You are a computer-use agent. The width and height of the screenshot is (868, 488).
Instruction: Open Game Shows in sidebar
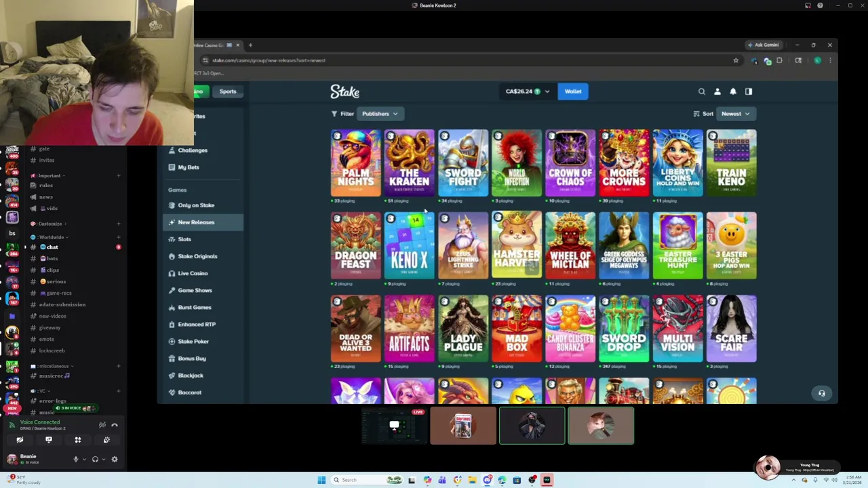[203, 290]
